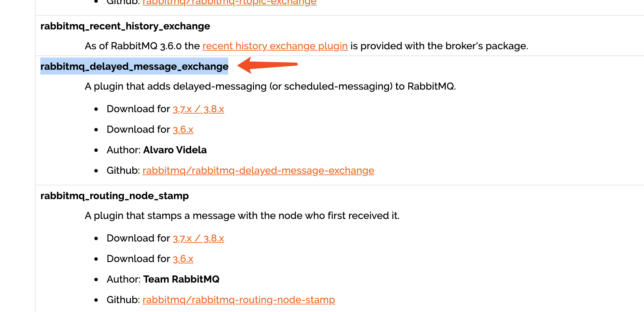Viewport: 644px width, 312px height.
Task: Open the recent history exchange plugin link
Action: point(275,46)
